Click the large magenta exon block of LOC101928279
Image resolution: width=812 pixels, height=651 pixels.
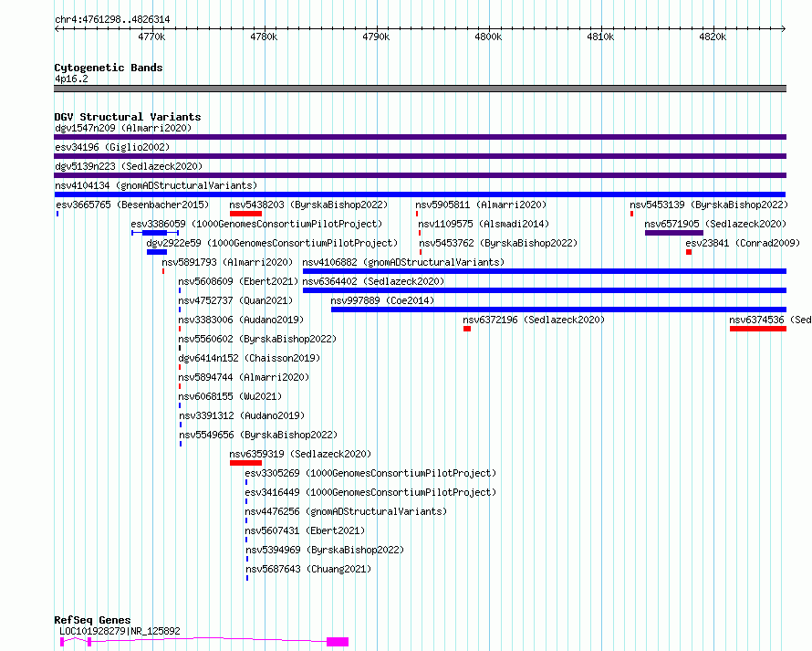(338, 642)
